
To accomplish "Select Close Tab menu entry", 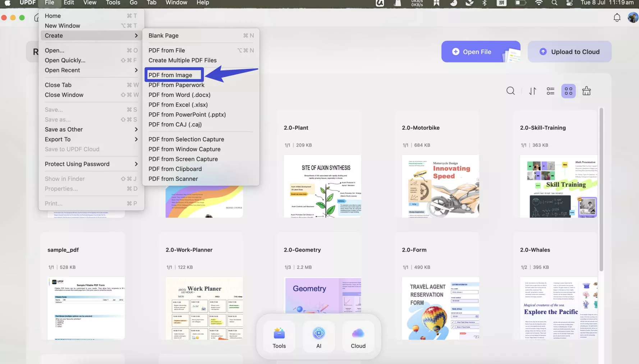I will click(91, 85).
